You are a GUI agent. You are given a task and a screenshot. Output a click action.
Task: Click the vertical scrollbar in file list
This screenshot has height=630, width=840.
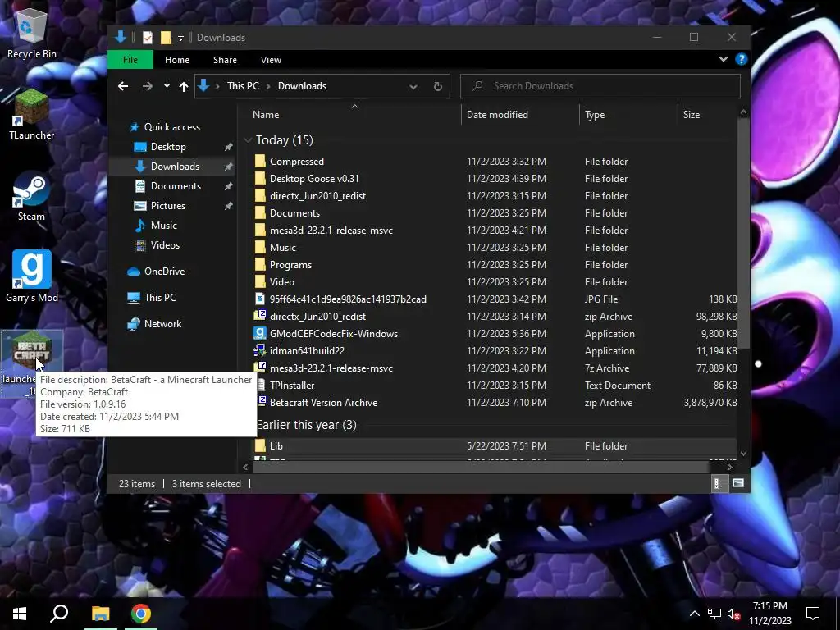pyautogui.click(x=743, y=233)
